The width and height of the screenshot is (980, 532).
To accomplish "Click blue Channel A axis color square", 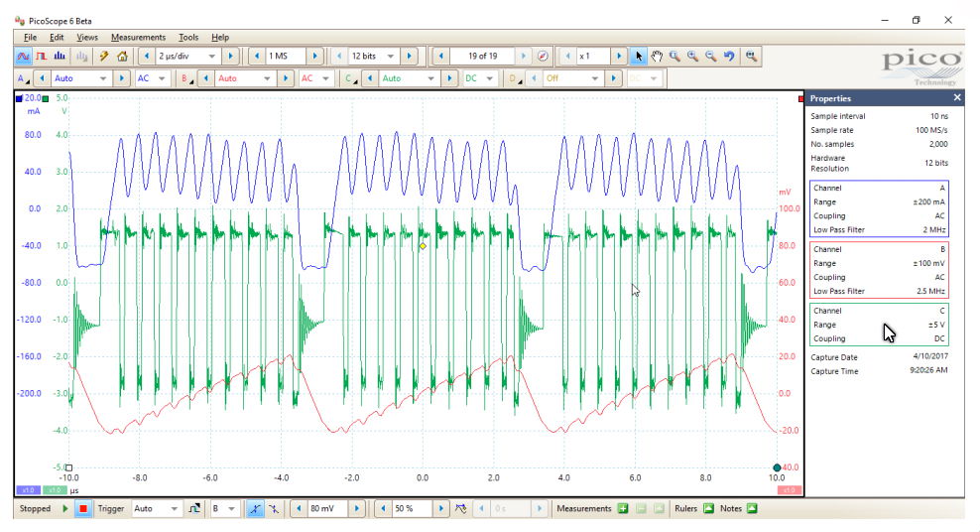I will (19, 98).
